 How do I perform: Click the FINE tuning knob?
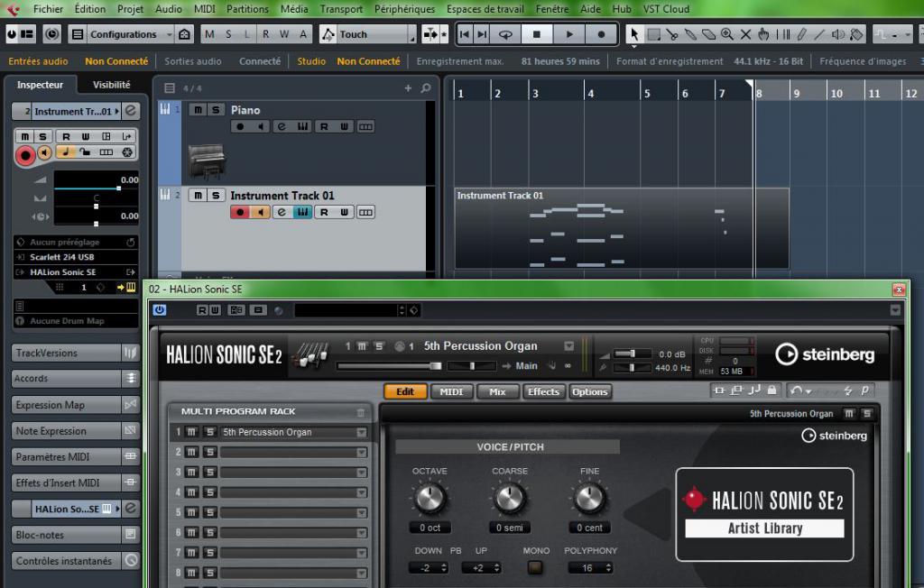point(589,498)
